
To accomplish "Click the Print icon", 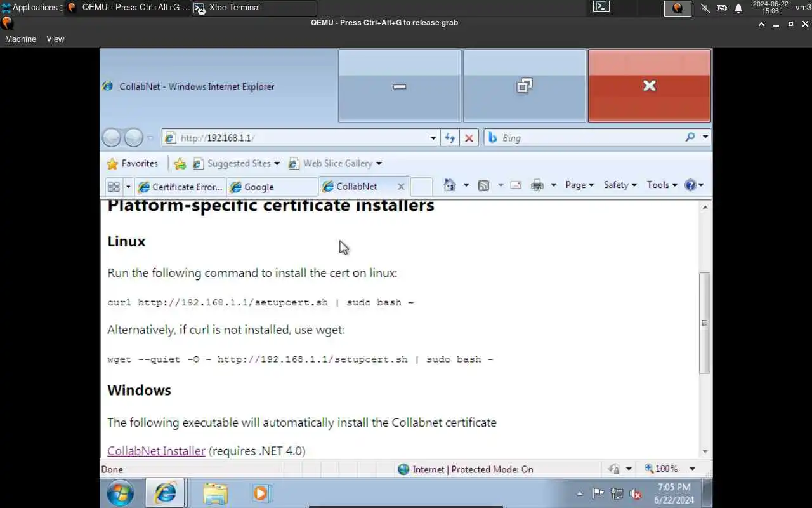I will point(537,185).
